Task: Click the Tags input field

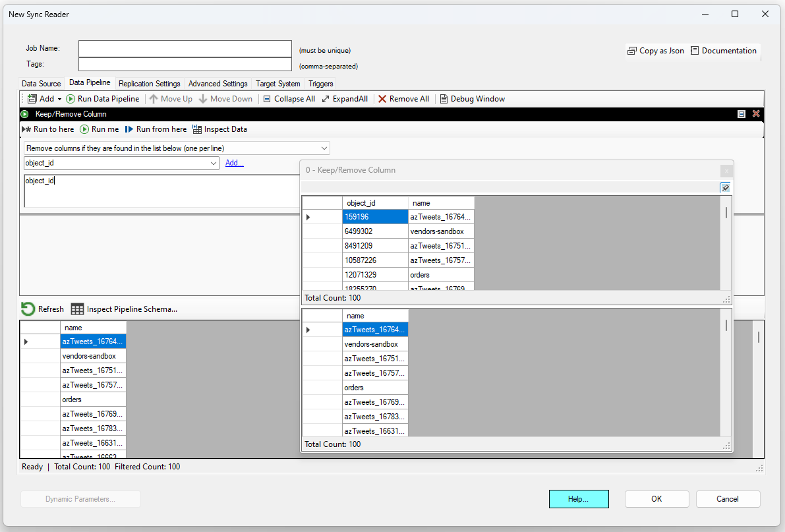Action: coord(185,64)
